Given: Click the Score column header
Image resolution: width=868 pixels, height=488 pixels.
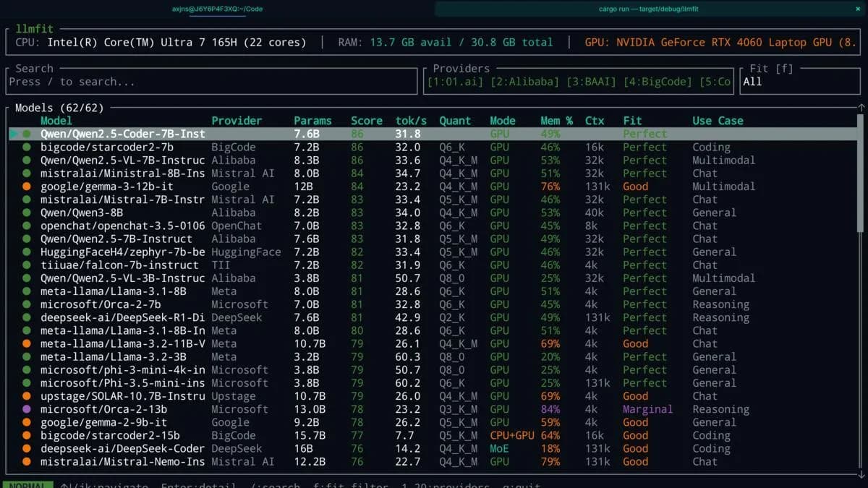Looking at the screenshot, I should [x=367, y=121].
